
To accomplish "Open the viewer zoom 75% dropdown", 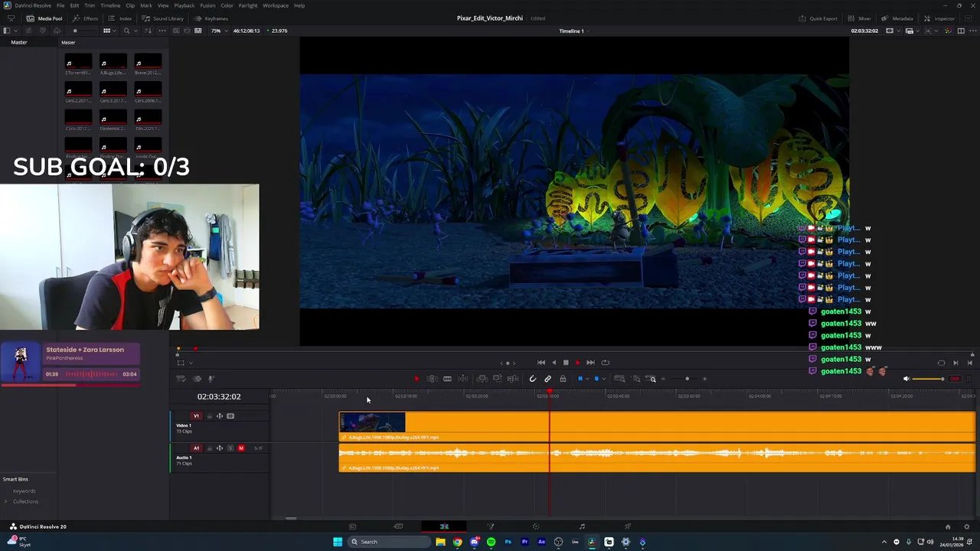I will pyautogui.click(x=218, y=31).
